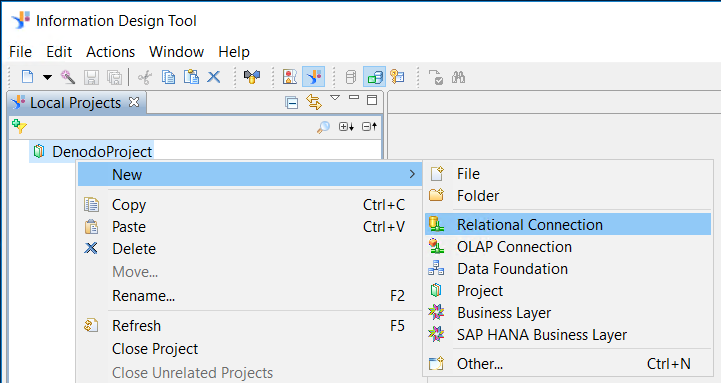Click the add filter funnel icon

tap(19, 126)
